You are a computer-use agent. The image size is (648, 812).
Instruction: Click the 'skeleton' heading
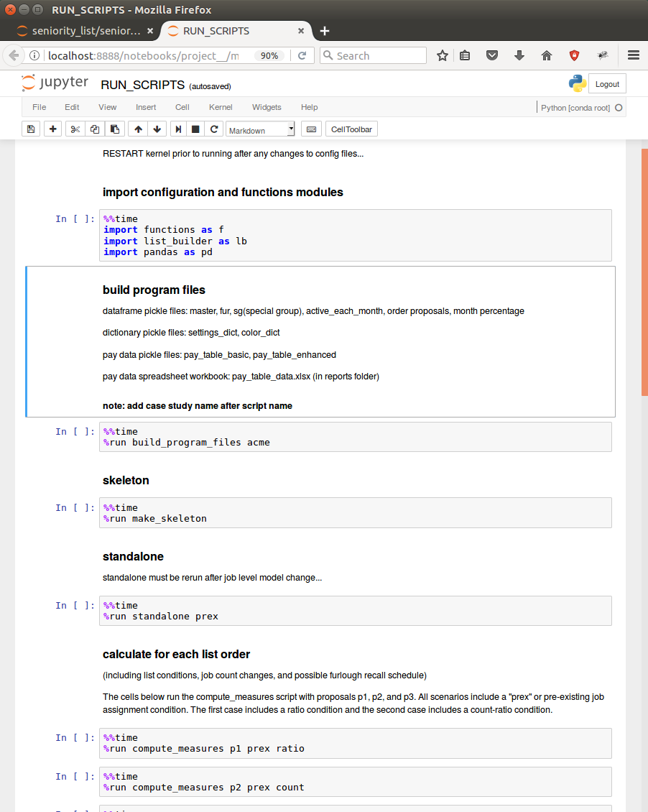pos(126,481)
